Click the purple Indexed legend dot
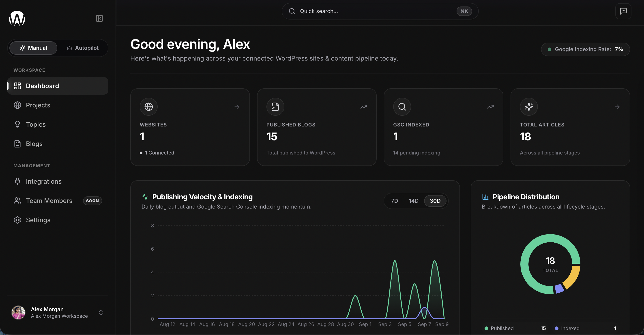Viewport: 644px width, 335px height. tap(556, 328)
